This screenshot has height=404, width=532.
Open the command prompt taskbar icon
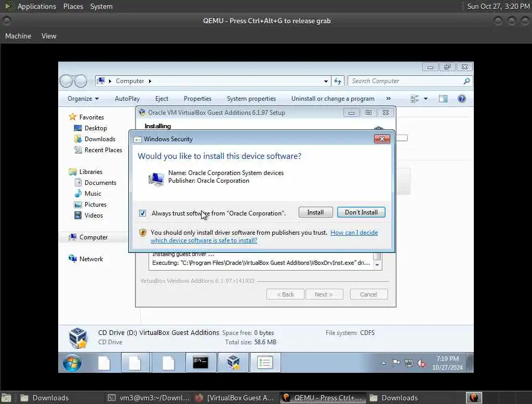201,362
